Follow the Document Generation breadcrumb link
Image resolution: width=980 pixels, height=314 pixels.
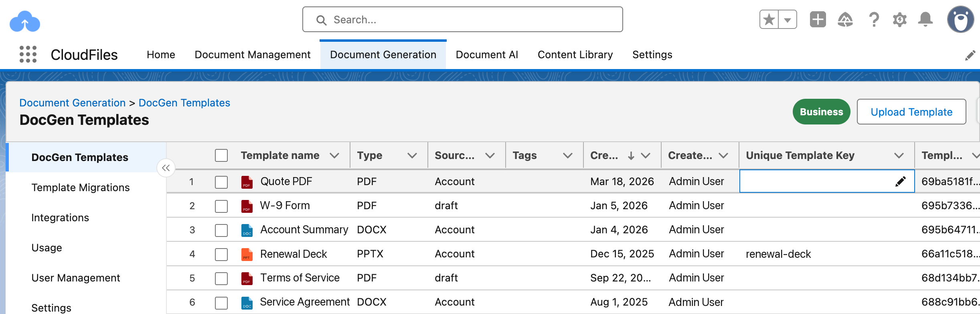(73, 103)
